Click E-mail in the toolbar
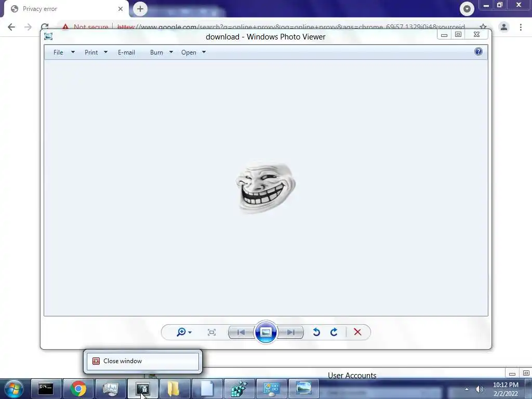The image size is (532, 399). point(126,52)
